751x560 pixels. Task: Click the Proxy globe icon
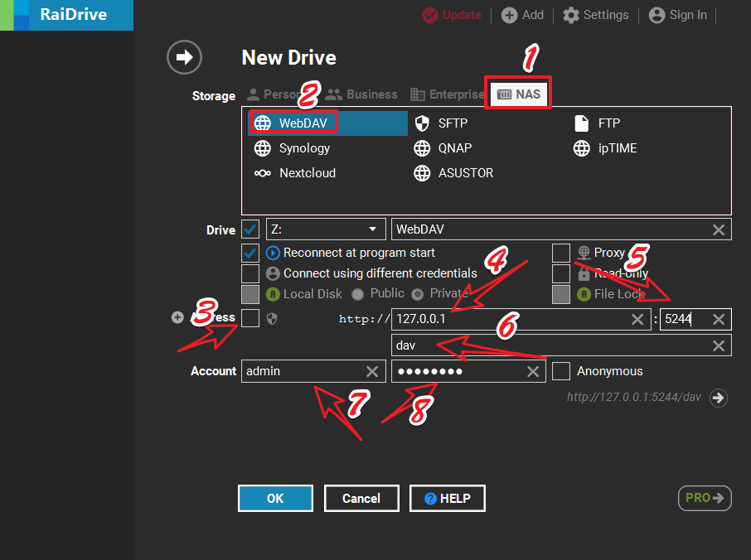pyautogui.click(x=584, y=253)
